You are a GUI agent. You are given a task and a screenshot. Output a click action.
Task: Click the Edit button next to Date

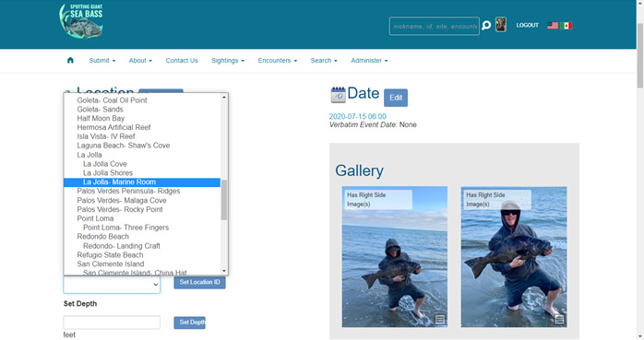pos(396,98)
